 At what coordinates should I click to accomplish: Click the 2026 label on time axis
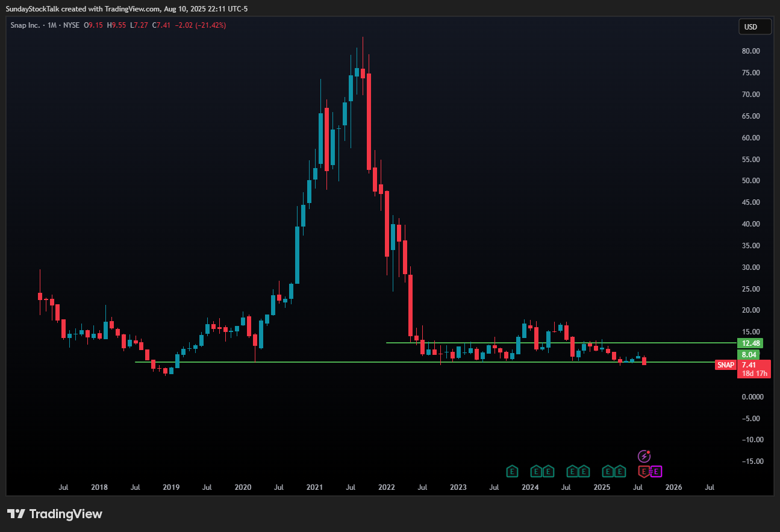[x=673, y=487]
